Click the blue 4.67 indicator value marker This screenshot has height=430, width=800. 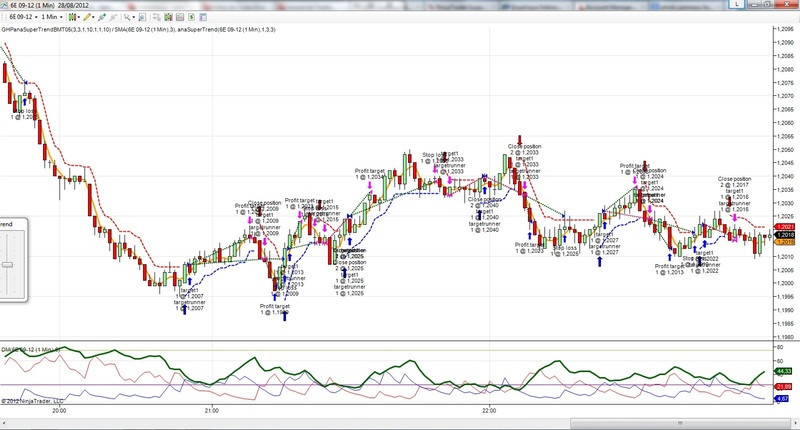(783, 398)
